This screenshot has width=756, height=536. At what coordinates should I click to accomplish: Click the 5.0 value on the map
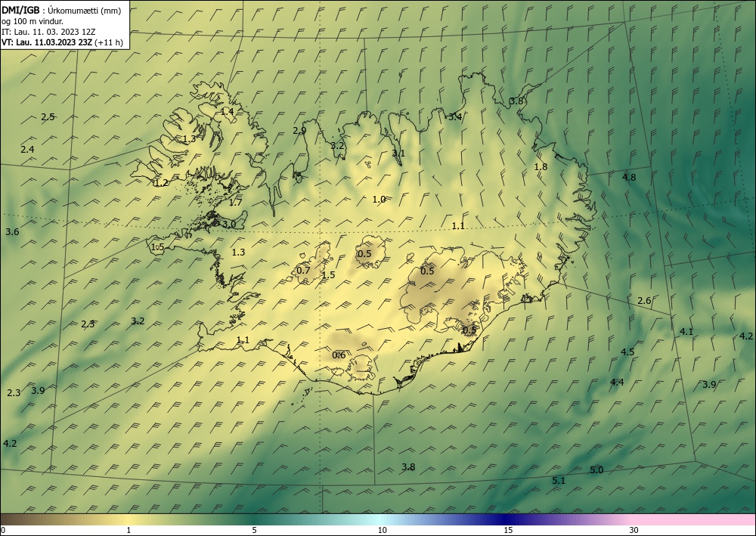(597, 470)
